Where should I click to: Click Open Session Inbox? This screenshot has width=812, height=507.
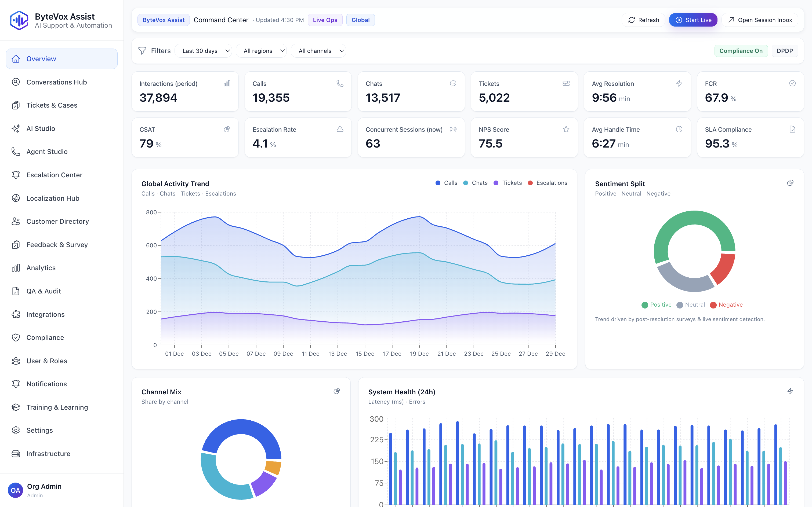pos(760,20)
